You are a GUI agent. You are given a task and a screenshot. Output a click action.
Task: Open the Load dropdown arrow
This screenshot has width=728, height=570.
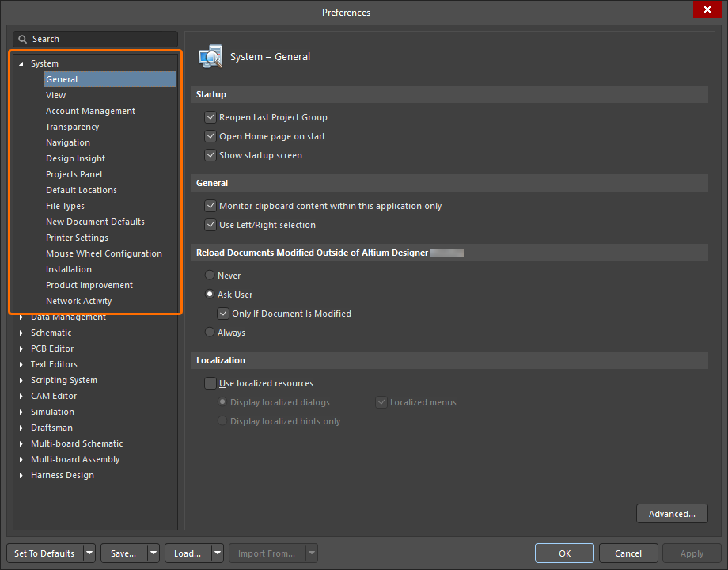pyautogui.click(x=218, y=553)
